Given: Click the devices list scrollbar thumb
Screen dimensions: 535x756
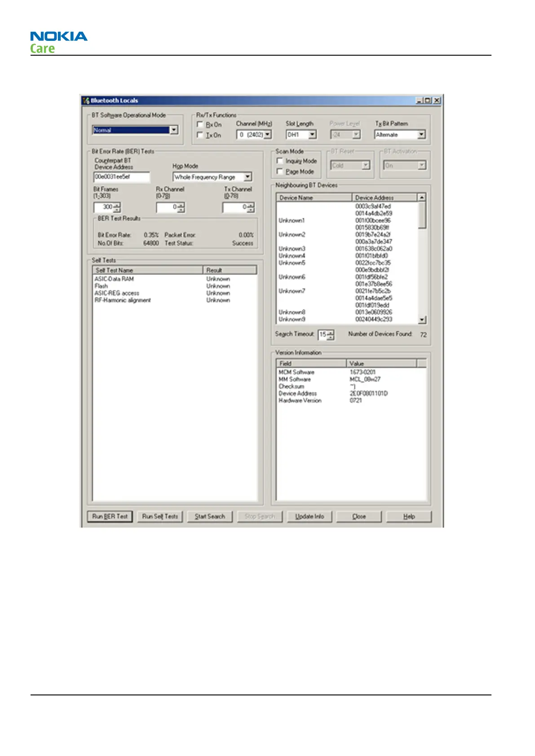Looking at the screenshot, I should click(422, 215).
